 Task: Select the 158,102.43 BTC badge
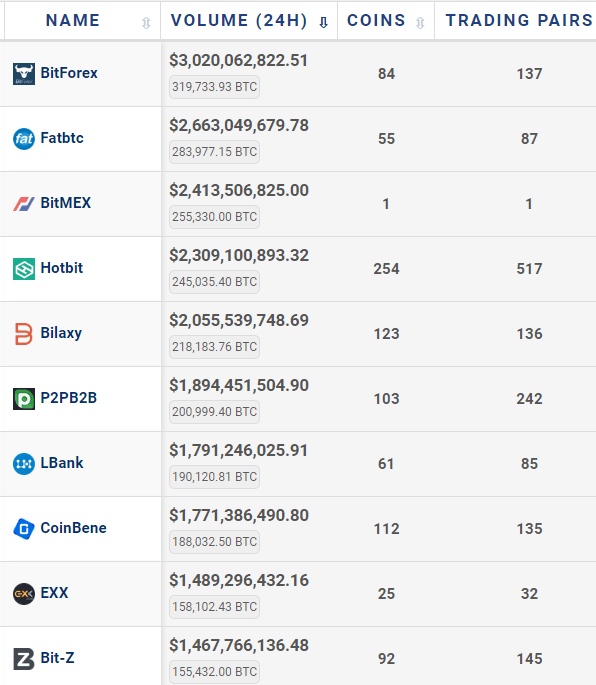click(215, 607)
